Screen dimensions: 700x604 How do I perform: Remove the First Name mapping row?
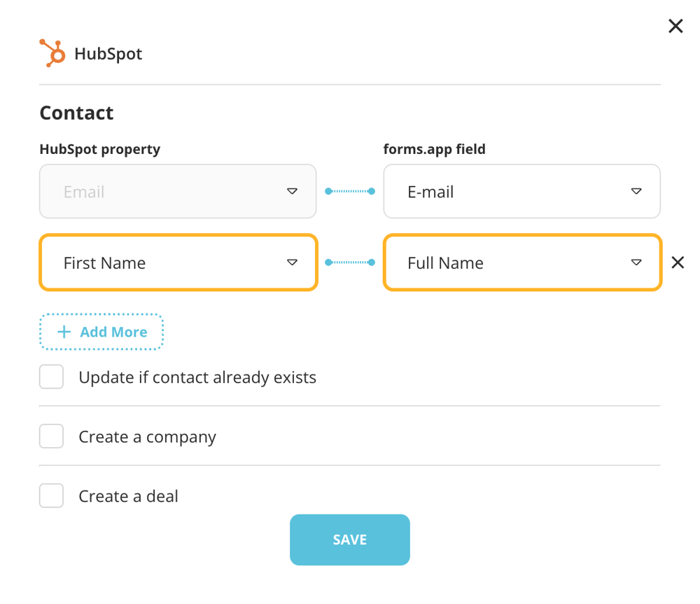[x=678, y=262]
